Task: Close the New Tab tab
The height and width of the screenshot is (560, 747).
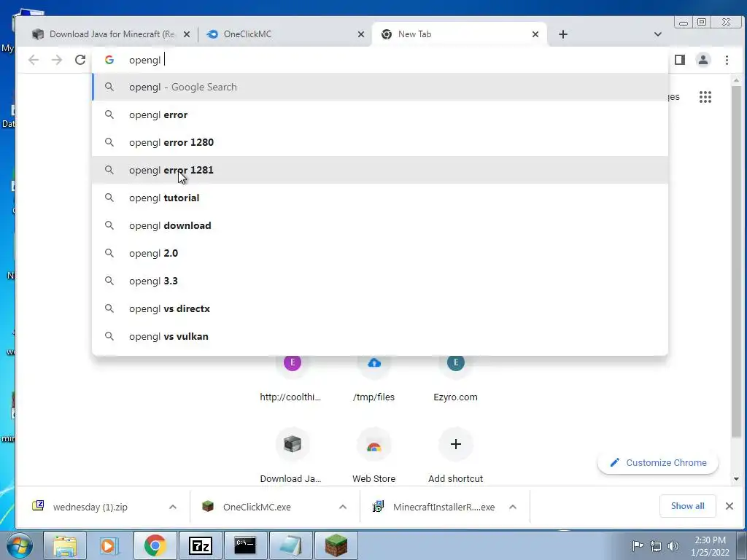Action: click(535, 34)
